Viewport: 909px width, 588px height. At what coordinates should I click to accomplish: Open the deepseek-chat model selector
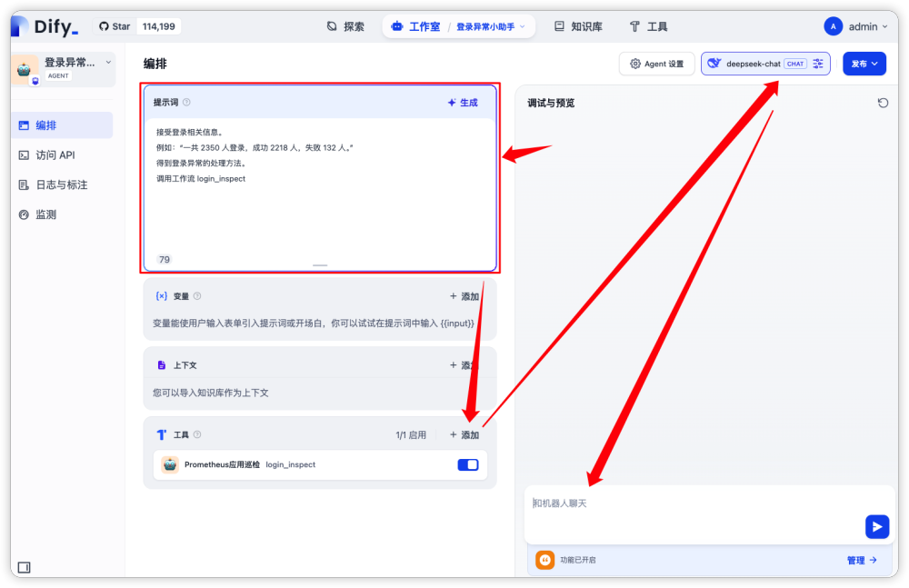765,64
